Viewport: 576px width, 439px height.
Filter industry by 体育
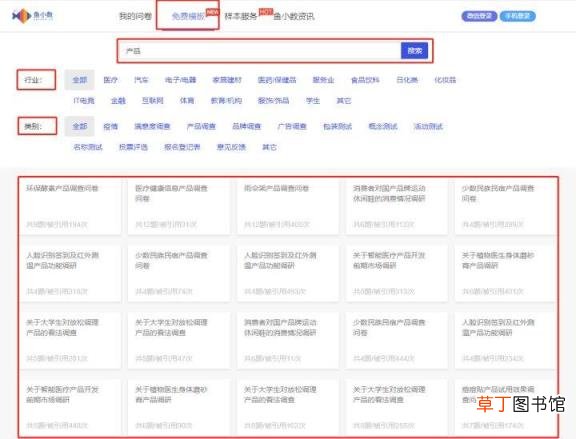187,100
